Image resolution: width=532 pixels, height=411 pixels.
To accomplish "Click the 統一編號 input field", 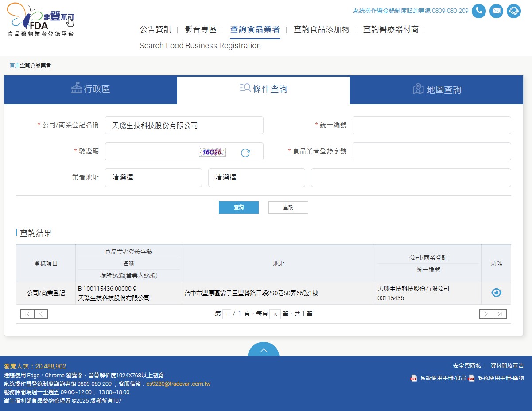I will coord(431,125).
